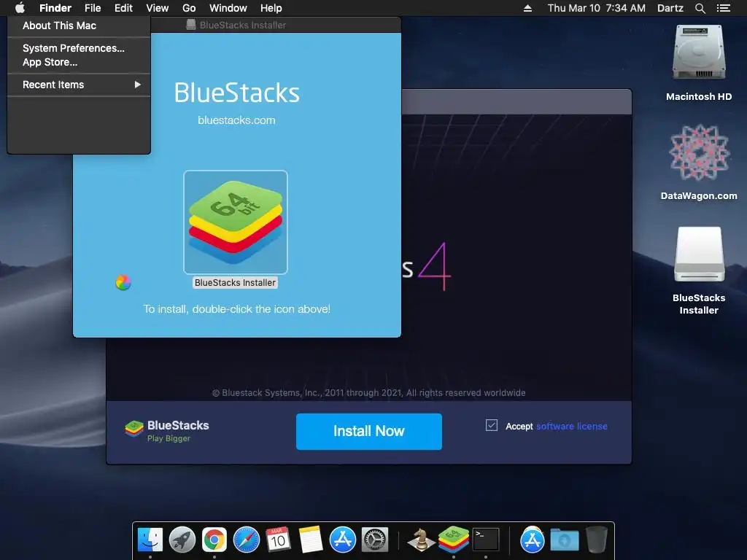Screen dimensions: 747x560
Task: Open System Preferences gear in the Dock
Action: pyautogui.click(x=375, y=540)
